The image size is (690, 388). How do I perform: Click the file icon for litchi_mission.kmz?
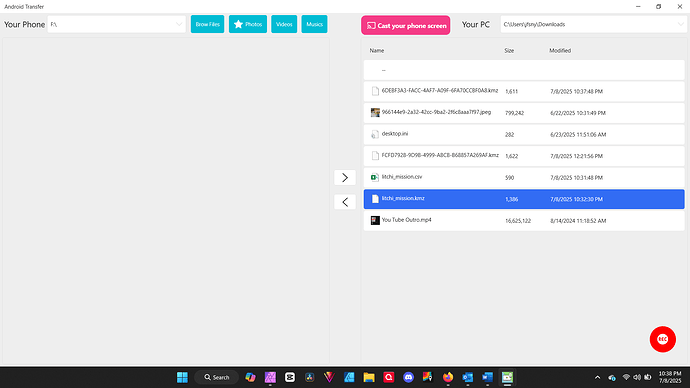pyautogui.click(x=375, y=199)
